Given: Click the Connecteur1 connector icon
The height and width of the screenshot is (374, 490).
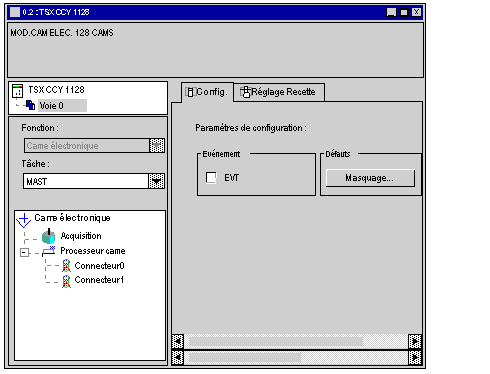Looking at the screenshot, I should (x=66, y=281).
